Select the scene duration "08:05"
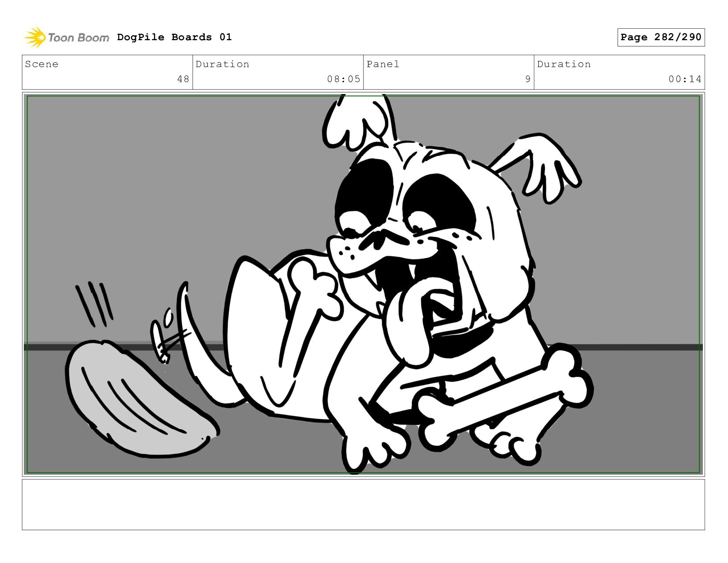 point(344,79)
